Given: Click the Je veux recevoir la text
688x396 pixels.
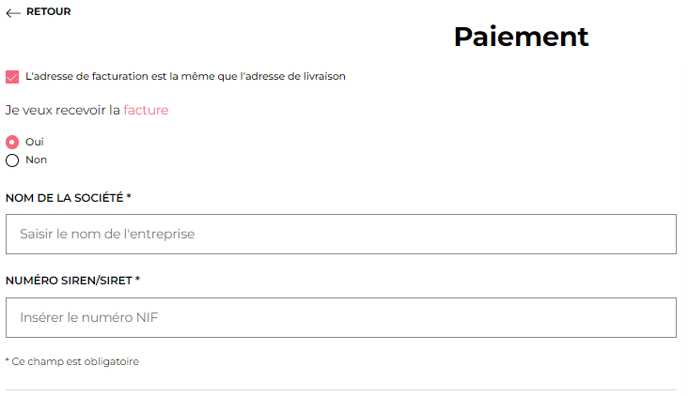Looking at the screenshot, I should pos(62,110).
